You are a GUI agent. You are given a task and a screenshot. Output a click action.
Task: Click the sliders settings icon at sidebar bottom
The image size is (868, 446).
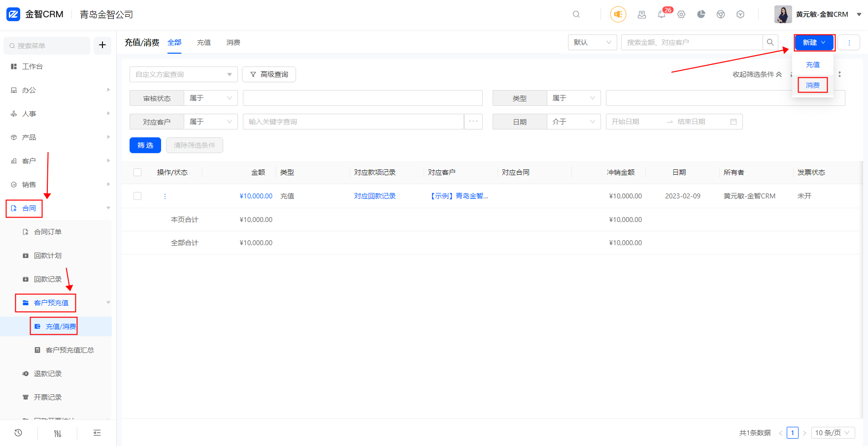pos(58,433)
